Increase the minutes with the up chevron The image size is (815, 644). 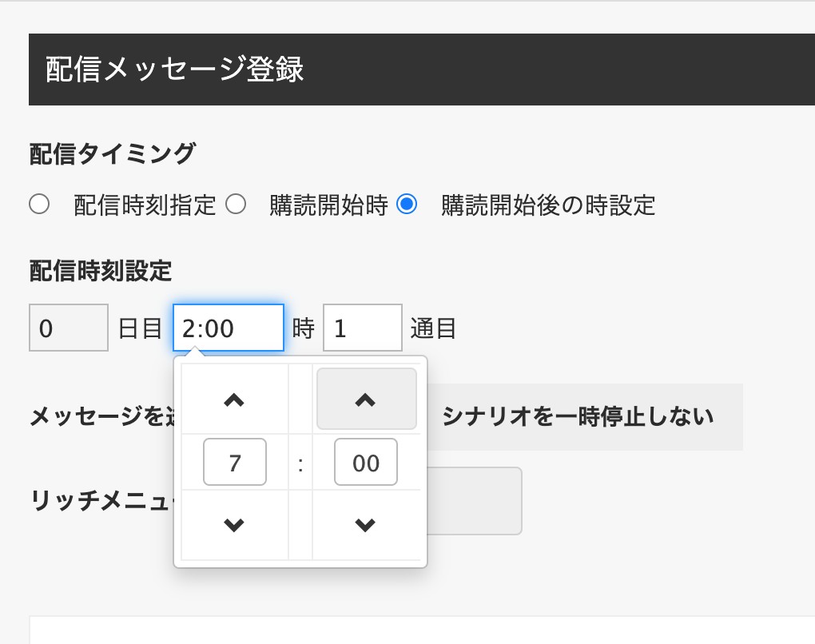[x=366, y=400]
